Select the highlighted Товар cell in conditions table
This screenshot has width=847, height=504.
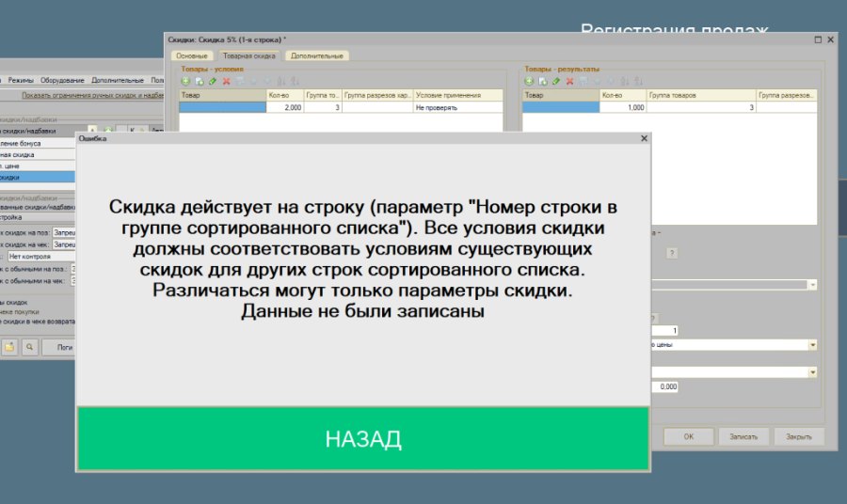[222, 107]
